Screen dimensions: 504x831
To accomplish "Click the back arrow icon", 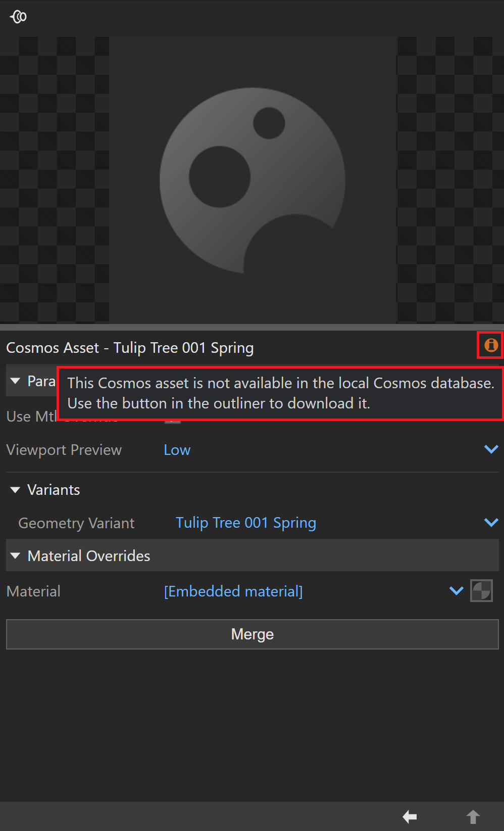I will click(410, 816).
